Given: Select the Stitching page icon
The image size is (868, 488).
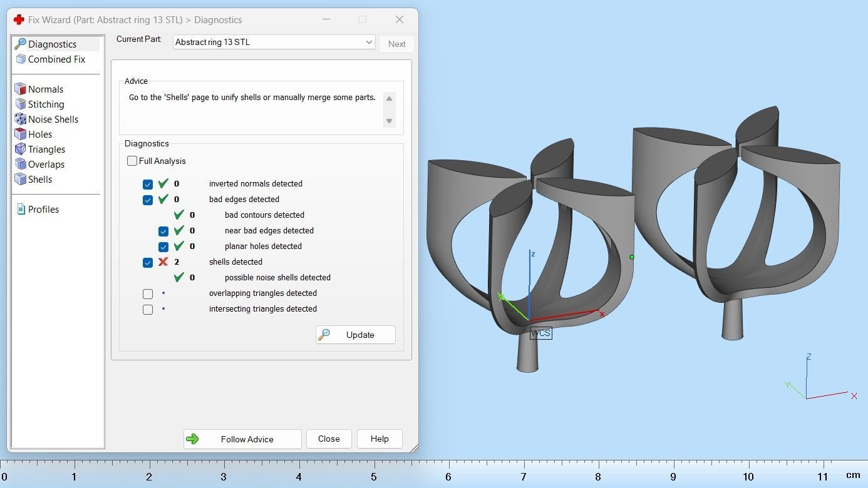Looking at the screenshot, I should pos(20,104).
